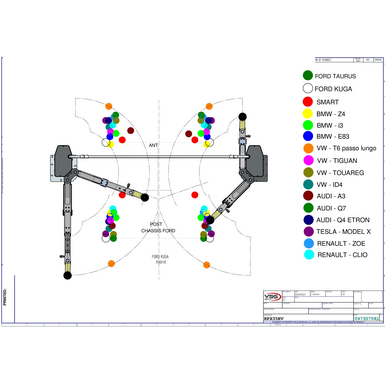Select the 'AUDI - Q7' legend text
The width and height of the screenshot is (385, 385).
tap(331, 208)
